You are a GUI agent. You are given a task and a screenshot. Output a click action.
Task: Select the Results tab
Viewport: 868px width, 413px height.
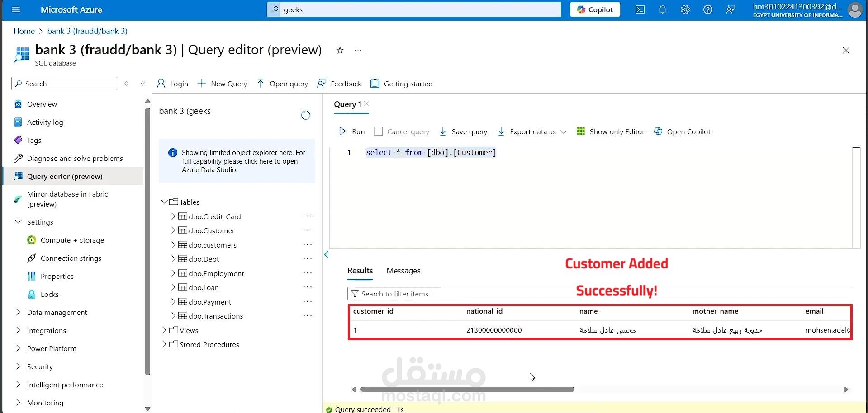click(x=360, y=271)
